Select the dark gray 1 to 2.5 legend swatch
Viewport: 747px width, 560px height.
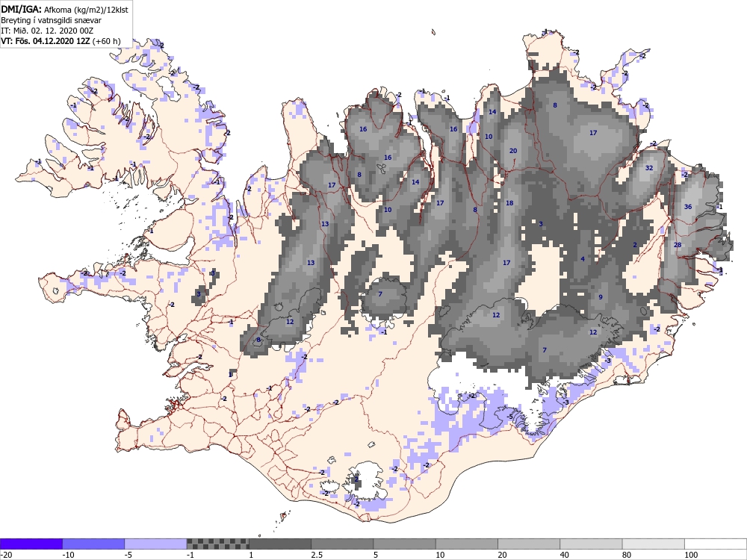click(280, 544)
